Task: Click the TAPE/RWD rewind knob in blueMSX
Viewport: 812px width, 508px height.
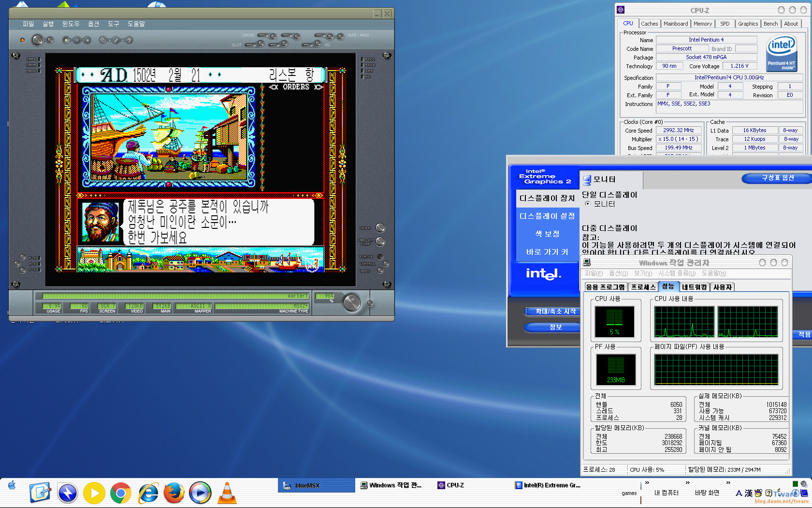Action: [341, 36]
